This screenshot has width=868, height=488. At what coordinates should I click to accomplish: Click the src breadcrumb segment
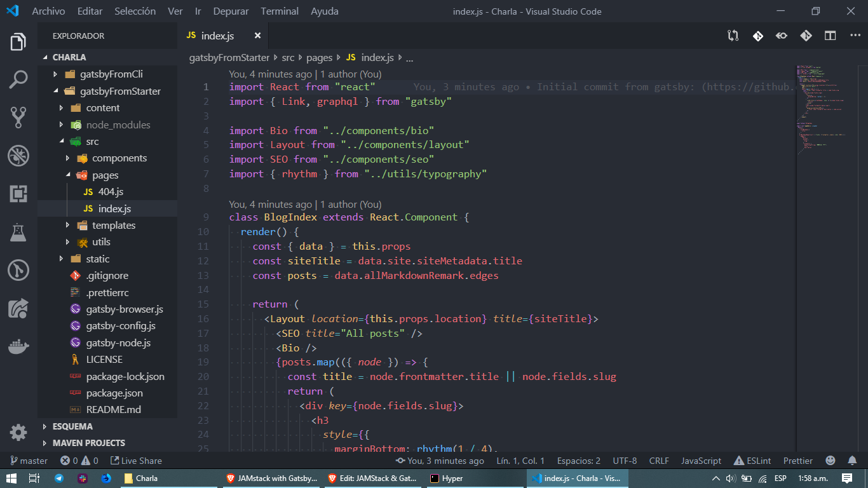pyautogui.click(x=288, y=58)
